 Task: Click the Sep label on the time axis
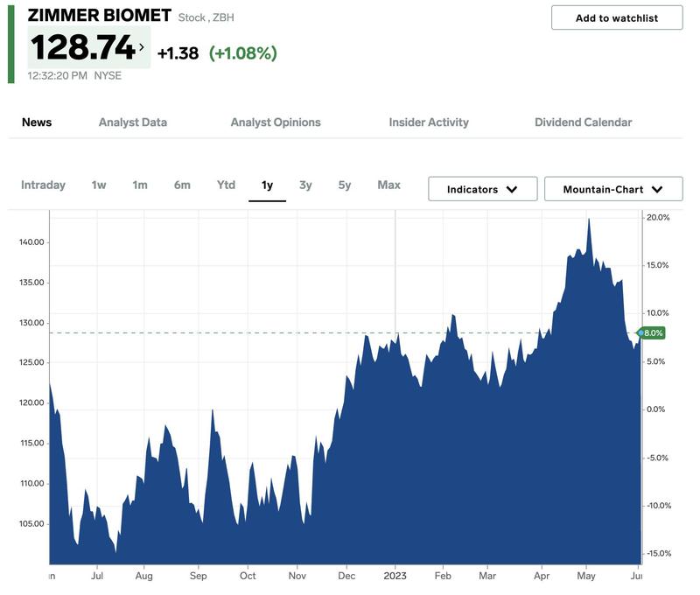(x=199, y=576)
